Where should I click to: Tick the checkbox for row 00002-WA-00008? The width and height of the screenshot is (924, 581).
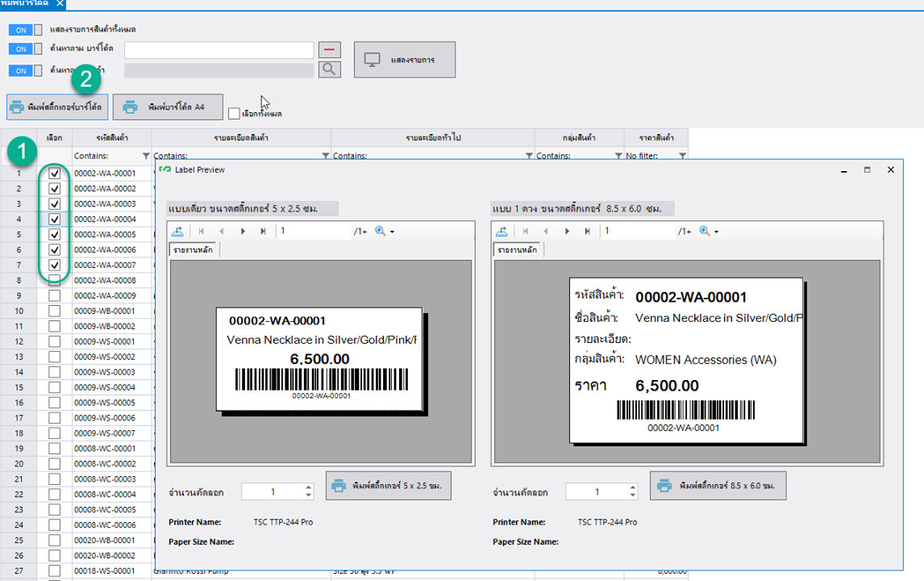[54, 280]
